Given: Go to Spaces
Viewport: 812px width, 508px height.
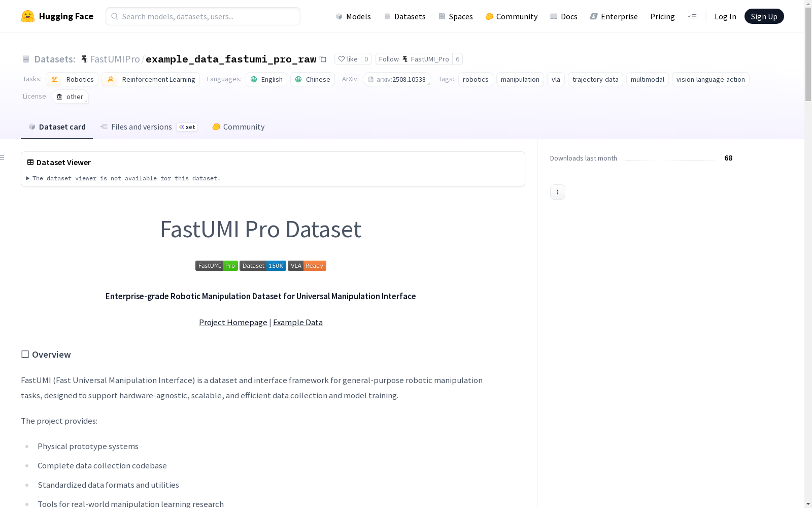Looking at the screenshot, I should pos(456,16).
